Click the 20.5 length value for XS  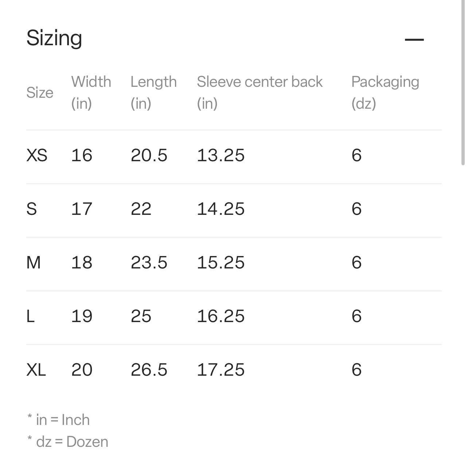point(149,155)
